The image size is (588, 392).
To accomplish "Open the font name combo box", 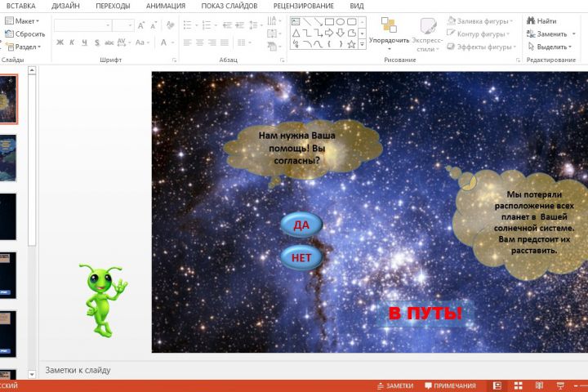I will pyautogui.click(x=82, y=25).
